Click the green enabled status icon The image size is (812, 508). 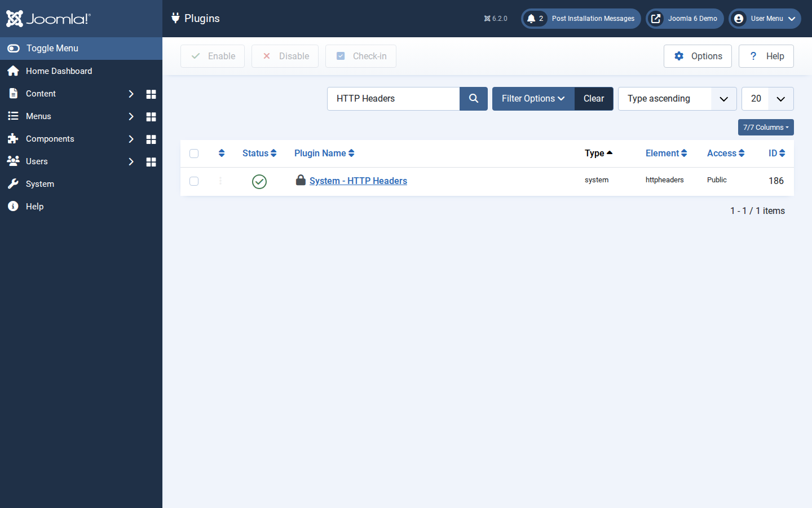(259, 181)
